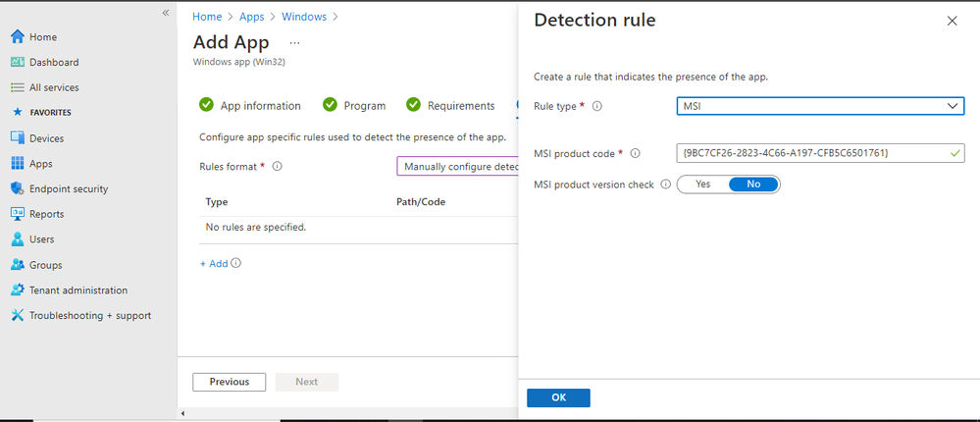The height and width of the screenshot is (422, 980).
Task: Open the Reports icon in sidebar
Action: (17, 214)
